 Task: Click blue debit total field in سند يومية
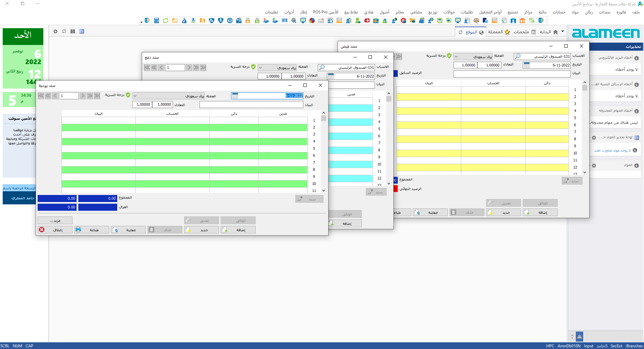(98, 198)
